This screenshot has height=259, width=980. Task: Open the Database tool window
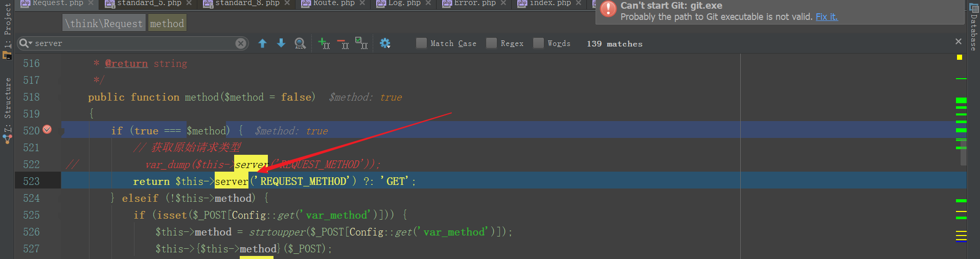[x=973, y=28]
